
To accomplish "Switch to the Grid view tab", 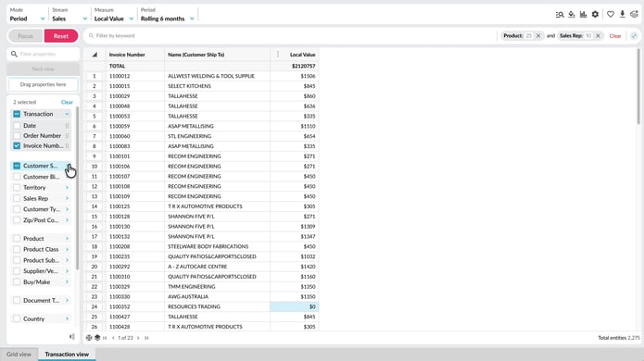I will pos(19,354).
